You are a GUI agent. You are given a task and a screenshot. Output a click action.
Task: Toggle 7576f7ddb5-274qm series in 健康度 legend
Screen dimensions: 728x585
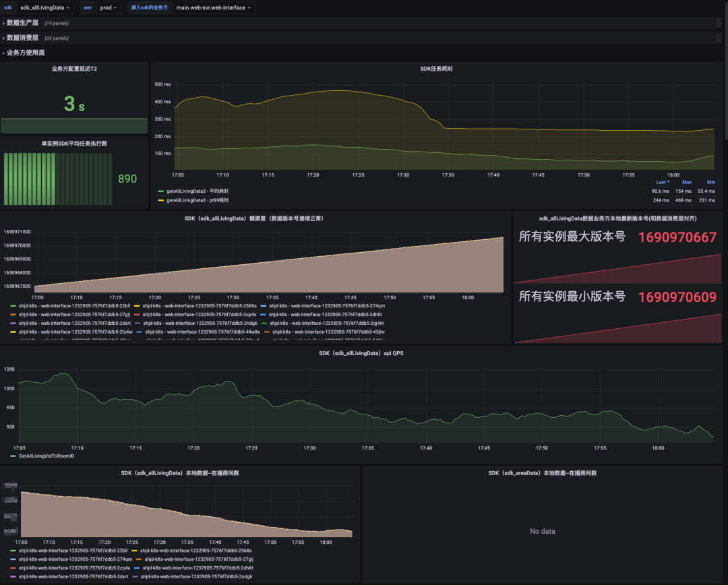point(327,306)
